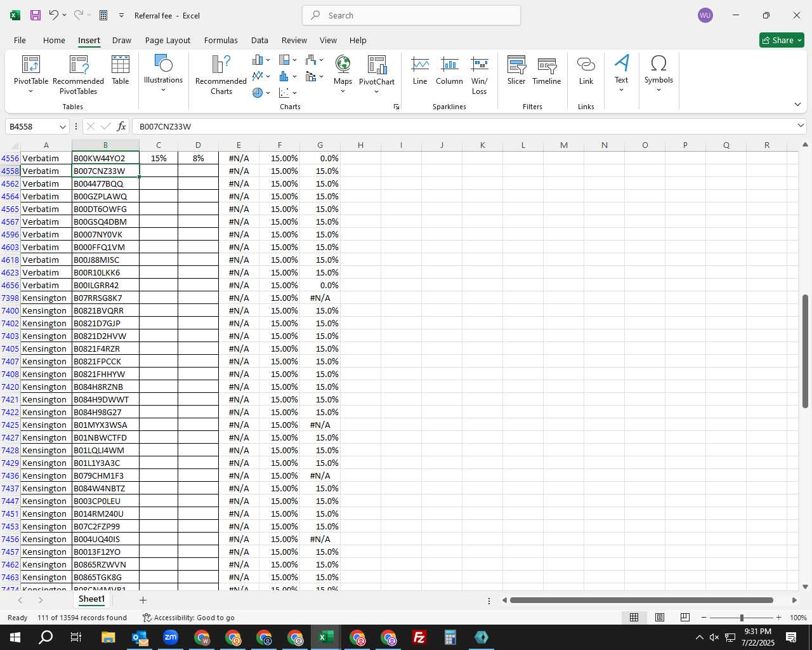Insert a hierarchy treemap chart

[x=288, y=60]
